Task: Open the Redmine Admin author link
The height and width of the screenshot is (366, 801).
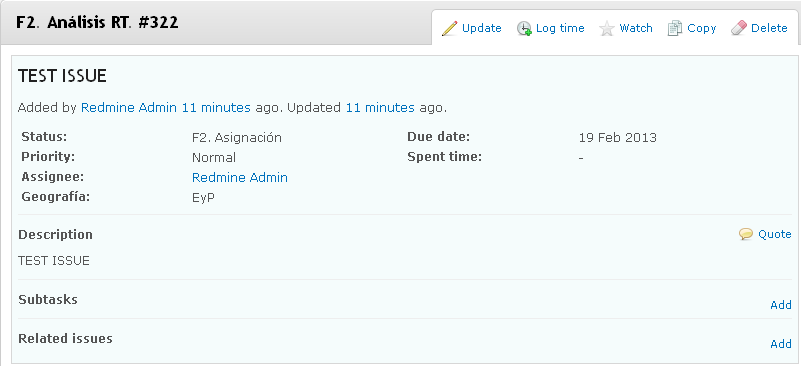Action: [x=129, y=108]
